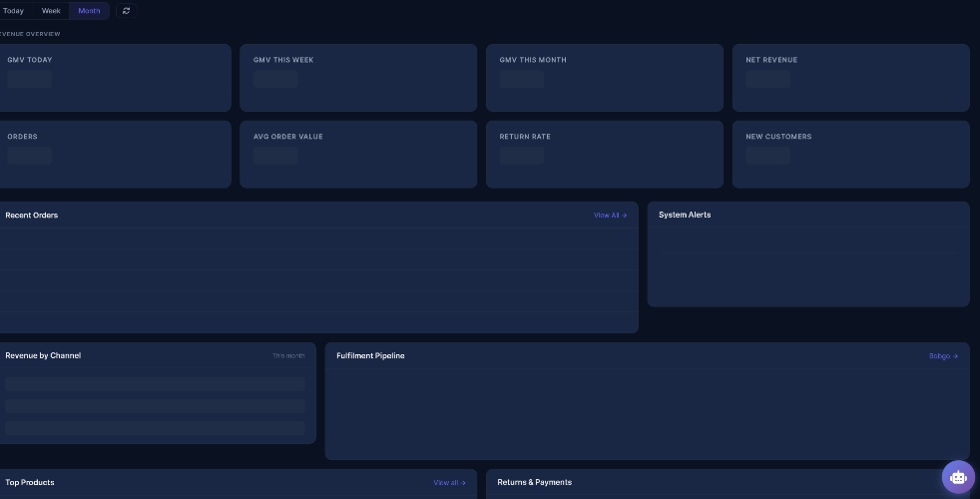The width and height of the screenshot is (980, 499).
Task: Click the GMV This Month card
Action: point(605,78)
